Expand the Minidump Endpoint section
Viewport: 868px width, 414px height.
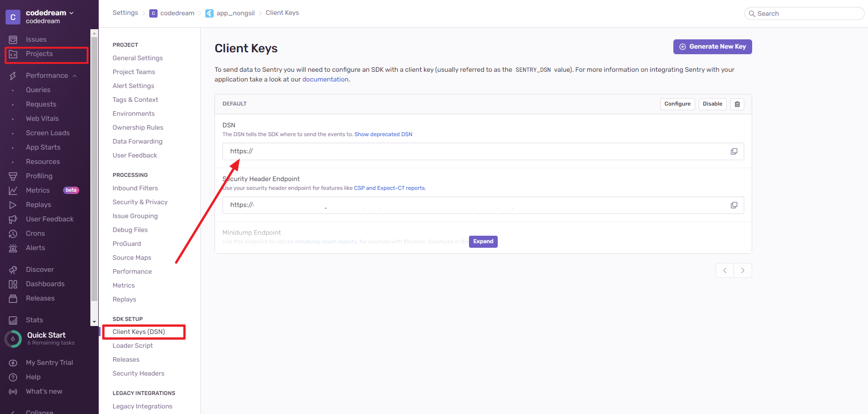pyautogui.click(x=483, y=242)
